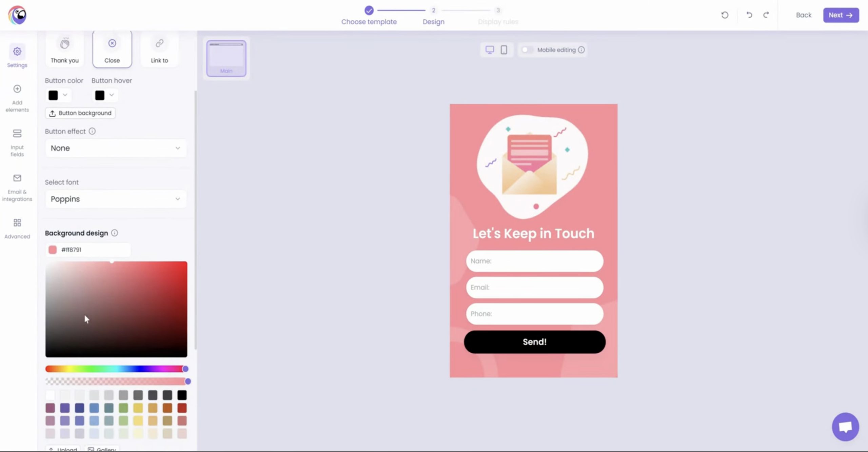
Task: Pick the black color swatch
Action: (x=182, y=395)
